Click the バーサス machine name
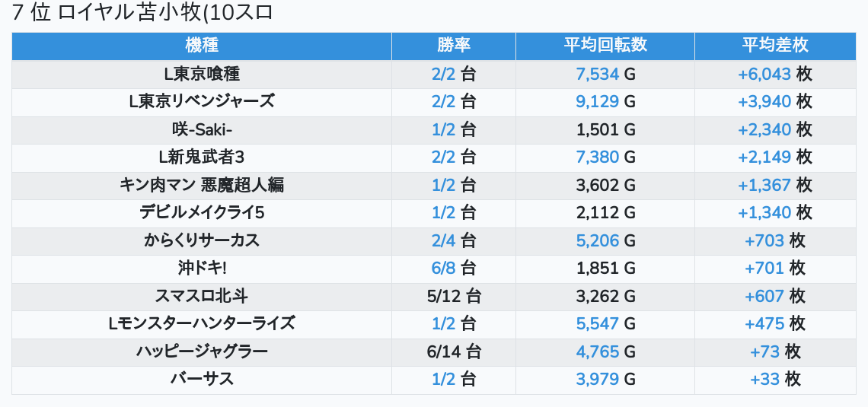 click(202, 379)
